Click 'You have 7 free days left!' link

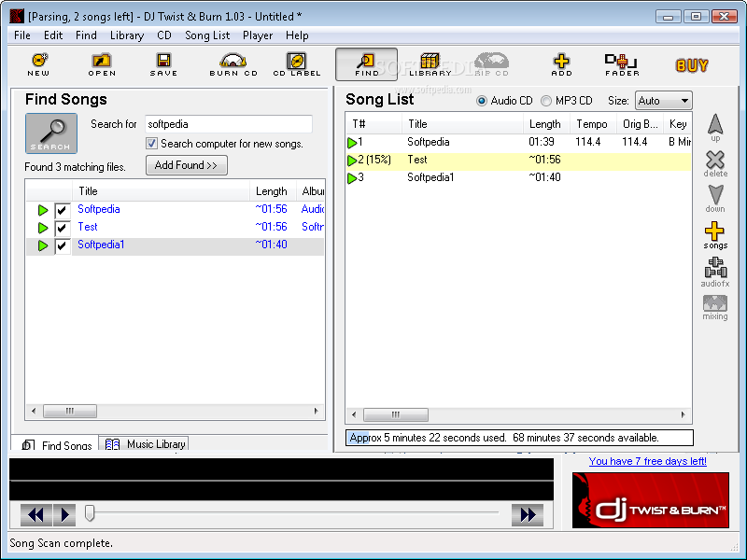[x=647, y=461]
